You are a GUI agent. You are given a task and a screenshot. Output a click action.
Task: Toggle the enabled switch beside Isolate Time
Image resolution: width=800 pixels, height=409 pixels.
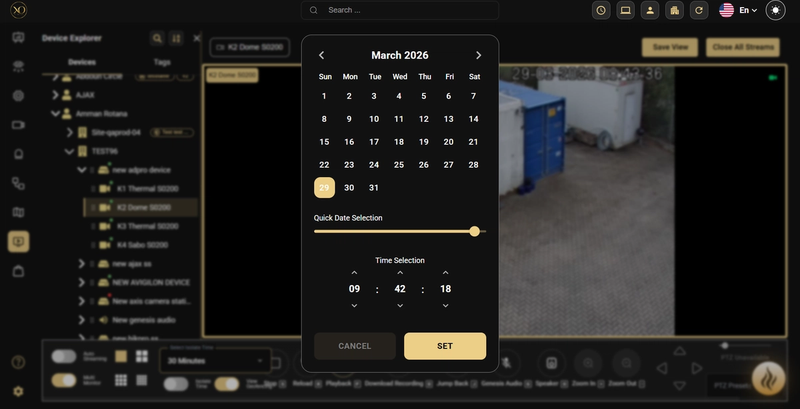click(227, 384)
